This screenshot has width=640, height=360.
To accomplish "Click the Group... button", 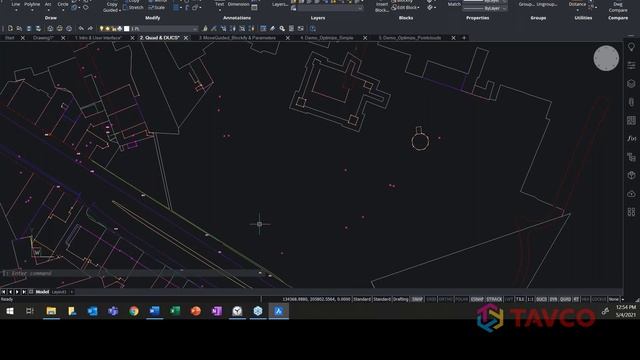I will [526, 4].
